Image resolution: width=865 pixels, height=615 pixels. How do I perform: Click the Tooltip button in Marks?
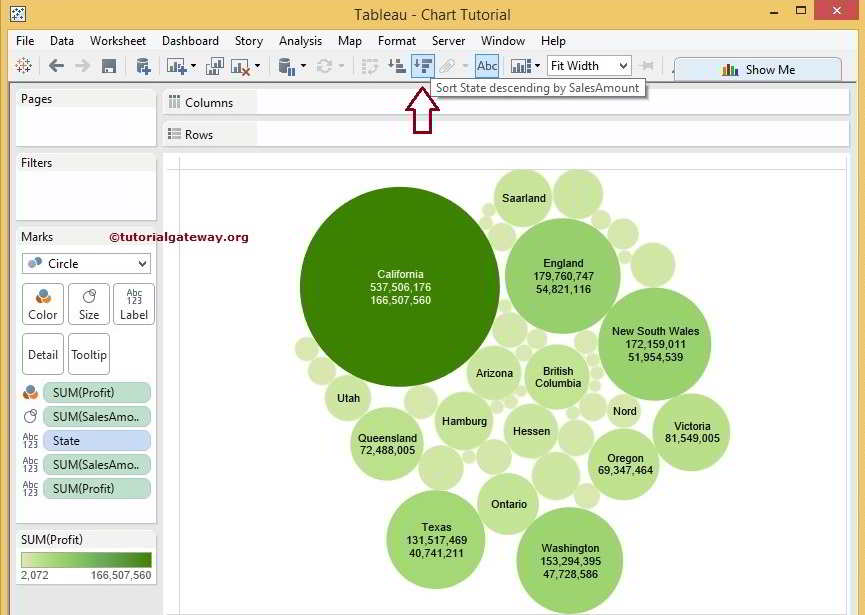pos(89,354)
